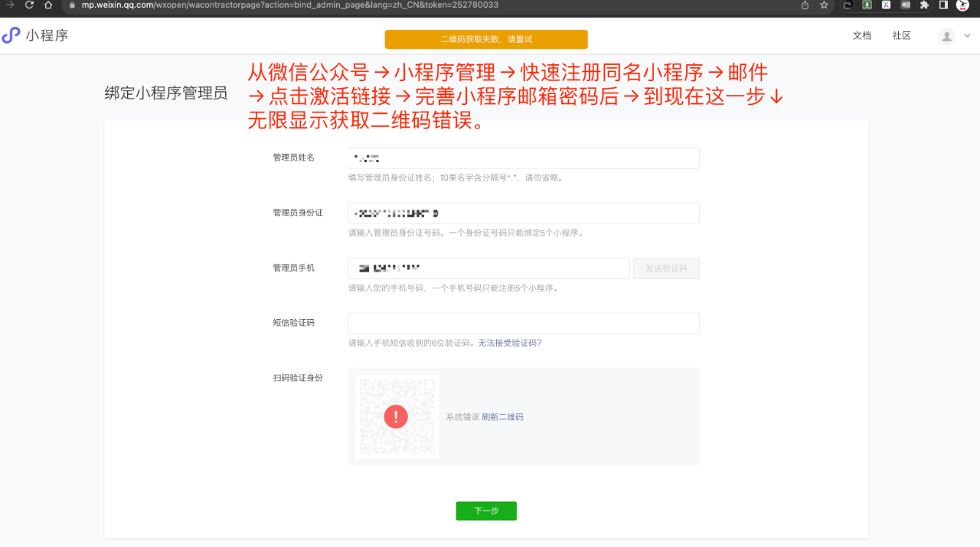Click the 发送验证码 button

click(x=666, y=268)
